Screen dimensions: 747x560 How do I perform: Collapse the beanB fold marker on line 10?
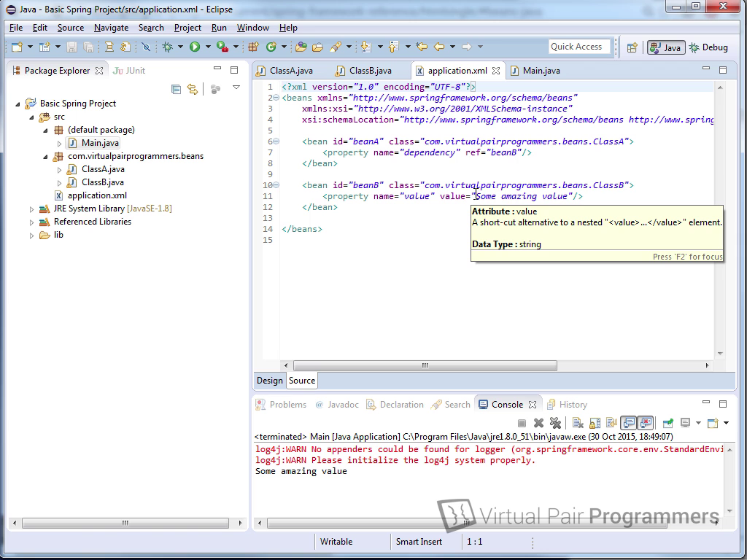pos(276,185)
